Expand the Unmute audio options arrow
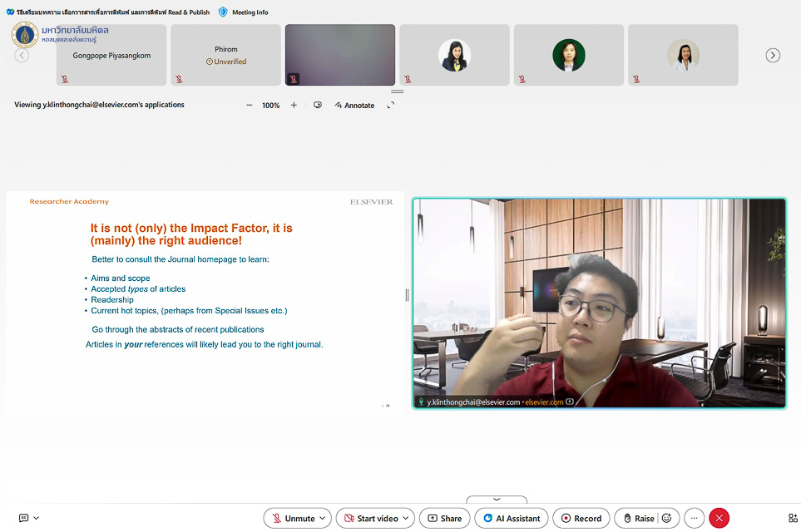Screen dimensions: 801x532 click(322, 518)
